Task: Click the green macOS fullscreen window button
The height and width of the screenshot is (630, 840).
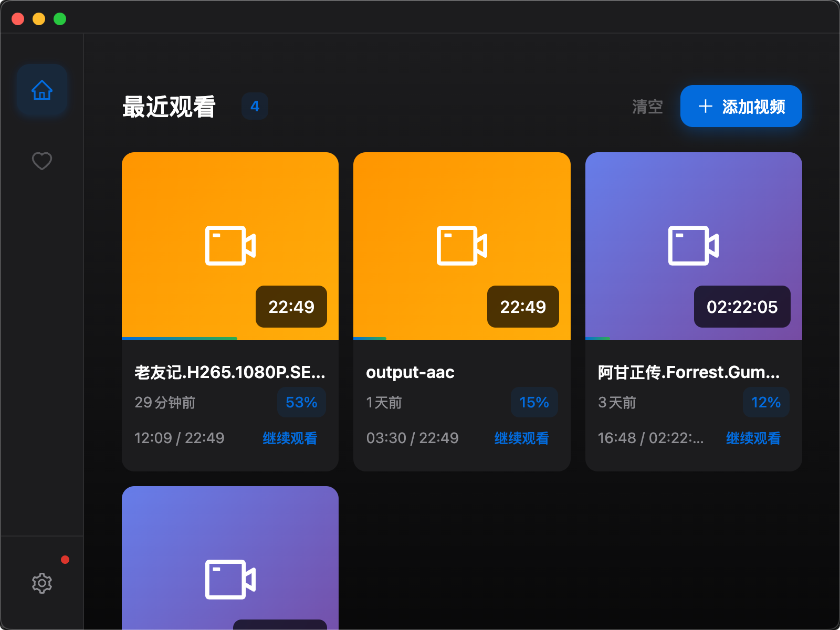Action: [x=60, y=19]
